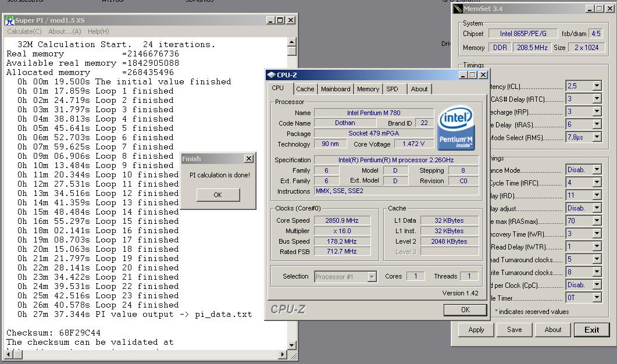Screen dimensions: 617x364
Task: Open the Write to Read Delay (tWTR) dropdown
Action: click(x=597, y=247)
